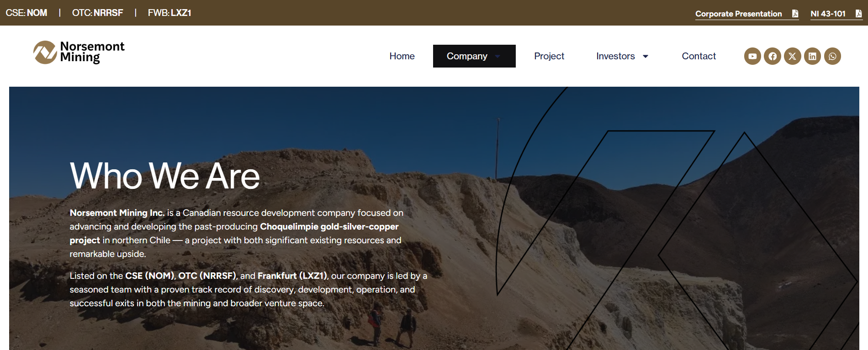Open the Contact menu item
The image size is (868, 350).
(x=699, y=56)
